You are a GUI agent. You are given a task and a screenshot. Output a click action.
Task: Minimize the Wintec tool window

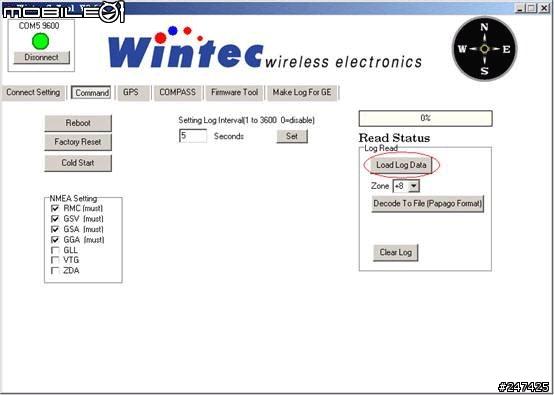click(519, 8)
